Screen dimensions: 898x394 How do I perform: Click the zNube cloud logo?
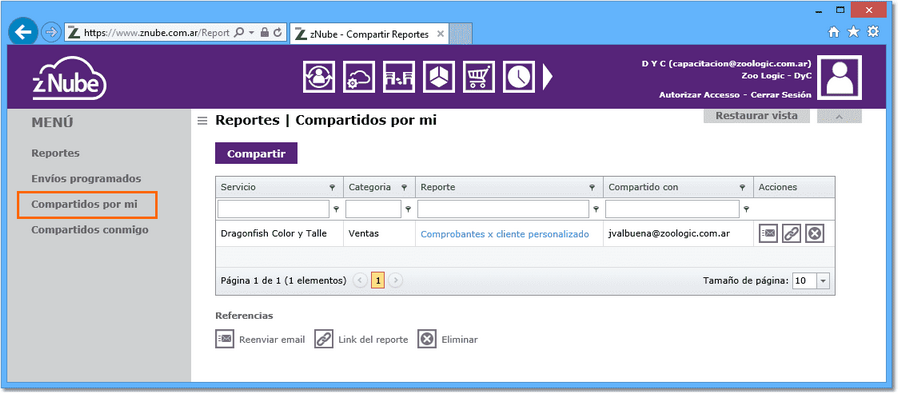69,78
